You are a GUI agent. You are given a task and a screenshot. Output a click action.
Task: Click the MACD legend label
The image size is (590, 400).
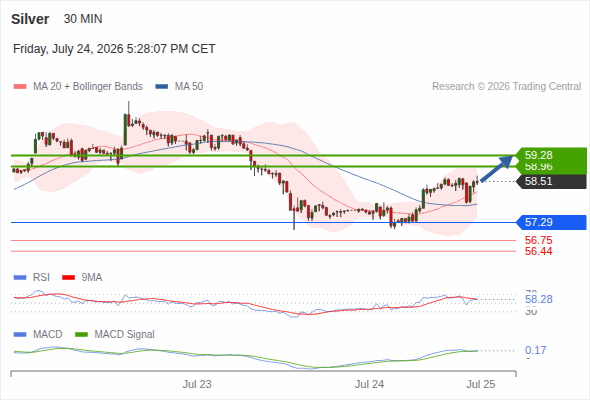48,334
